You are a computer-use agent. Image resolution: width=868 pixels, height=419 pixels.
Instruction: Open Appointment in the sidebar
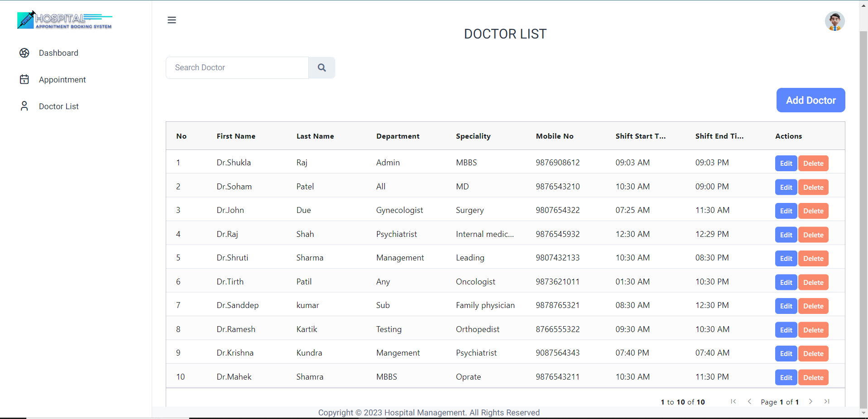[x=62, y=80]
